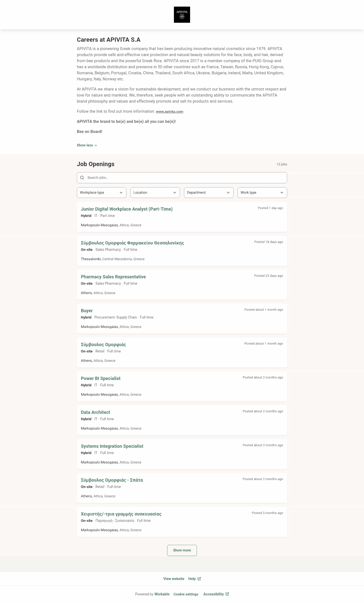Viewport: 364px width, 603px height.
Task: Open the Department filter dropdown
Action: pos(209,193)
